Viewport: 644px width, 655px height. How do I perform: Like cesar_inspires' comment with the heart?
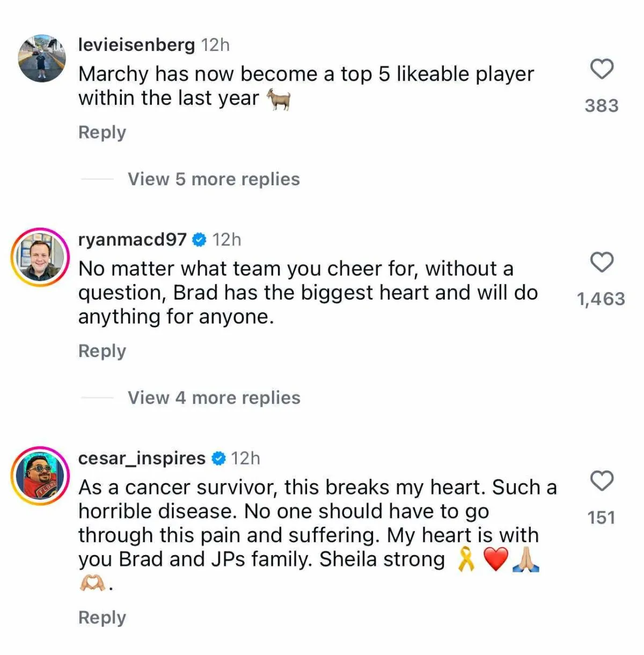[602, 481]
